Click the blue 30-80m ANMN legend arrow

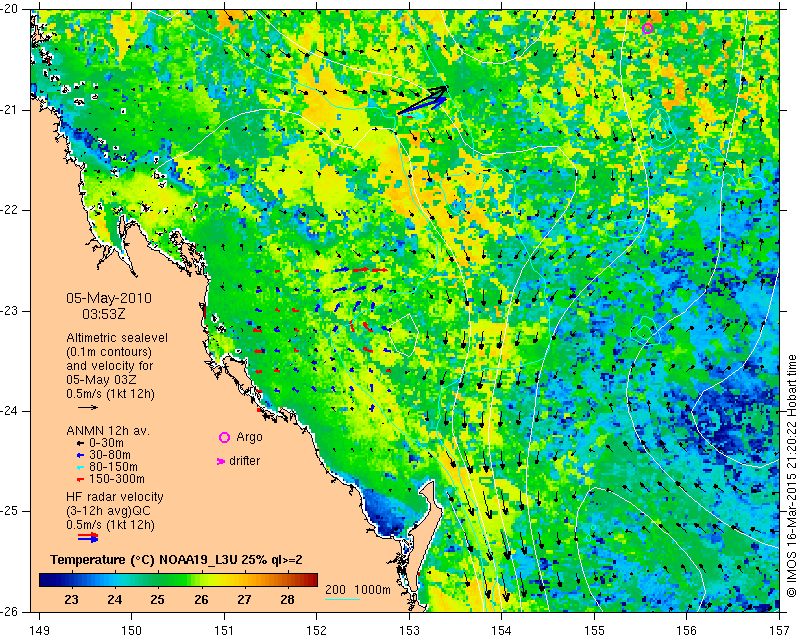80,455
